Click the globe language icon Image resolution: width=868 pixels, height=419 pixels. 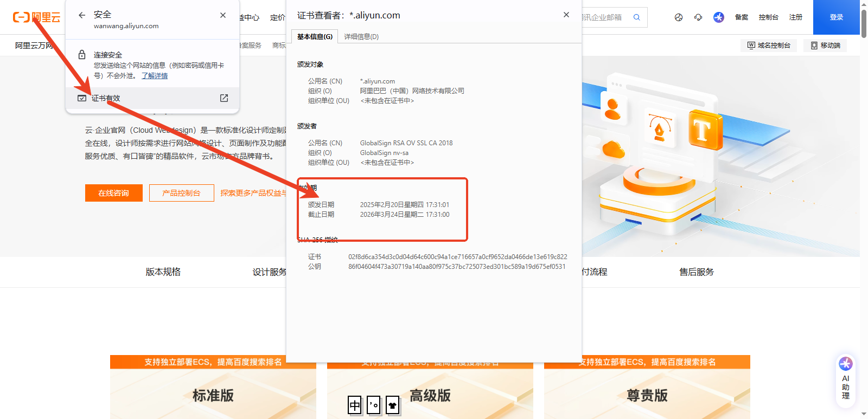pos(679,17)
